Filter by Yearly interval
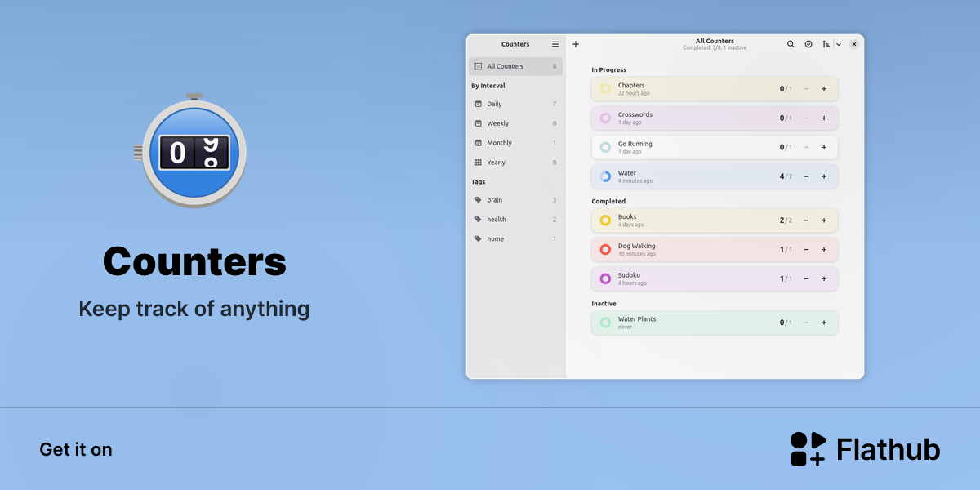Screen dimensions: 980x490 (x=515, y=163)
